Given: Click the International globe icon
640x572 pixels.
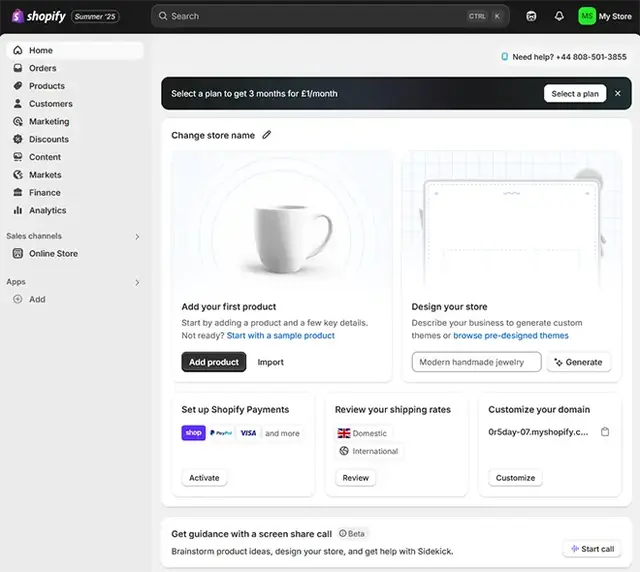Looking at the screenshot, I should pyautogui.click(x=344, y=451).
